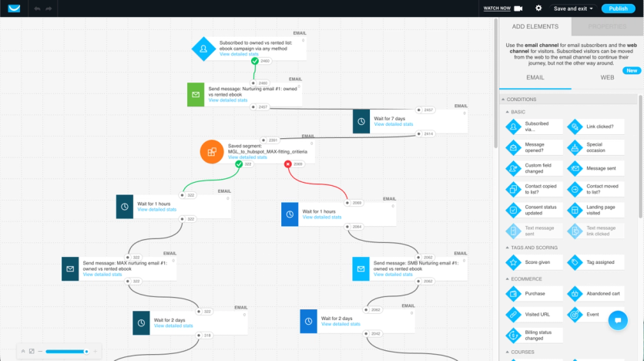View detailed stats for Saved segment node
The image size is (644, 361).
coord(247,157)
